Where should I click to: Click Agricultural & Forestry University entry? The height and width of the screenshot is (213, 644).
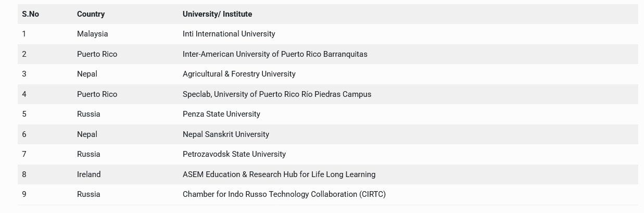pos(239,74)
